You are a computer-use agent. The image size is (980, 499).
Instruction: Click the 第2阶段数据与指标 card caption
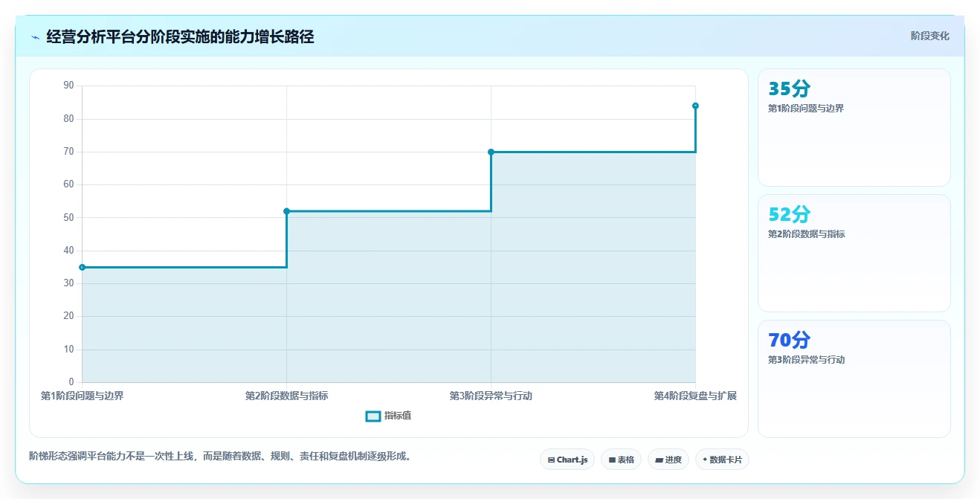[806, 234]
